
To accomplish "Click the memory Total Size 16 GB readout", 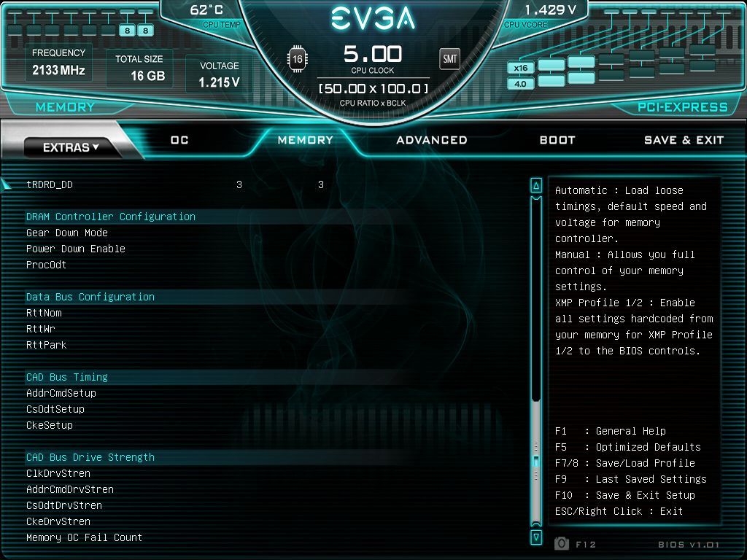I will (147, 76).
